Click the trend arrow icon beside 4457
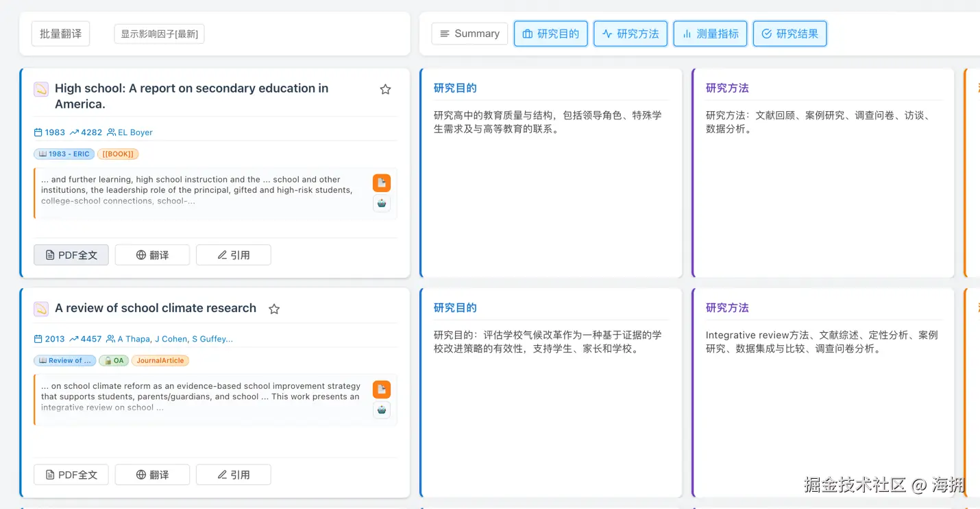The image size is (980, 509). 74,339
